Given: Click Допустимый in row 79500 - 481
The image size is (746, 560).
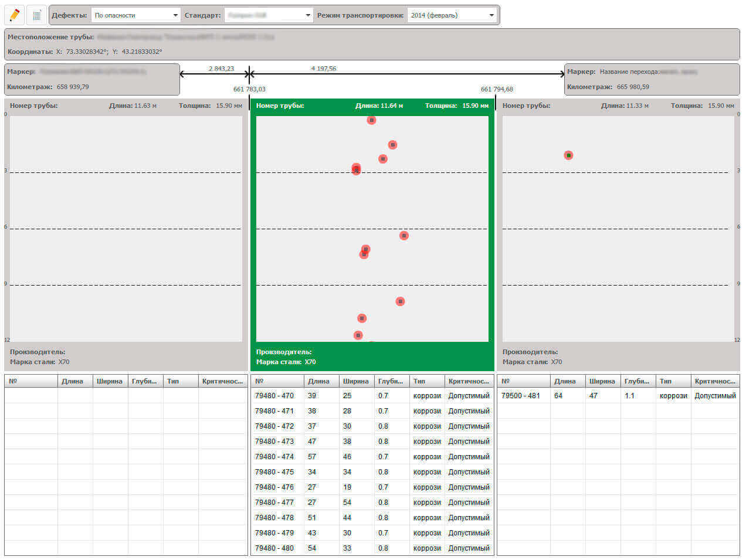Looking at the screenshot, I should coord(715,396).
